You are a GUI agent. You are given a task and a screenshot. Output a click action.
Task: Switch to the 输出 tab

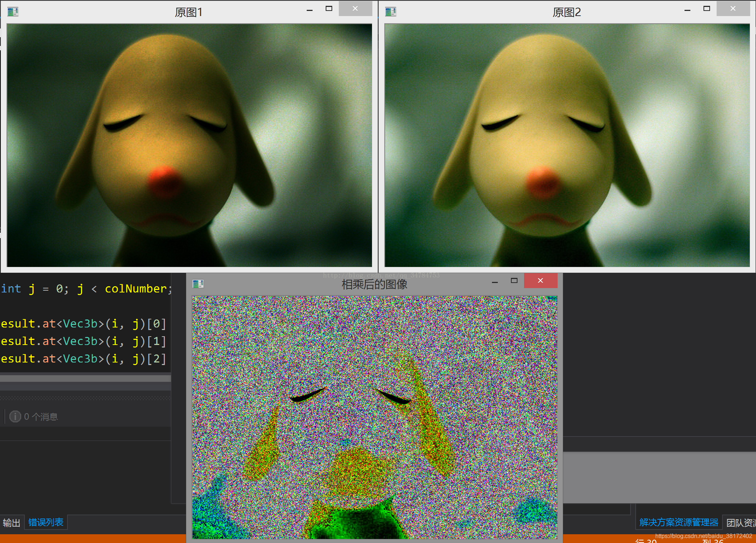(11, 523)
